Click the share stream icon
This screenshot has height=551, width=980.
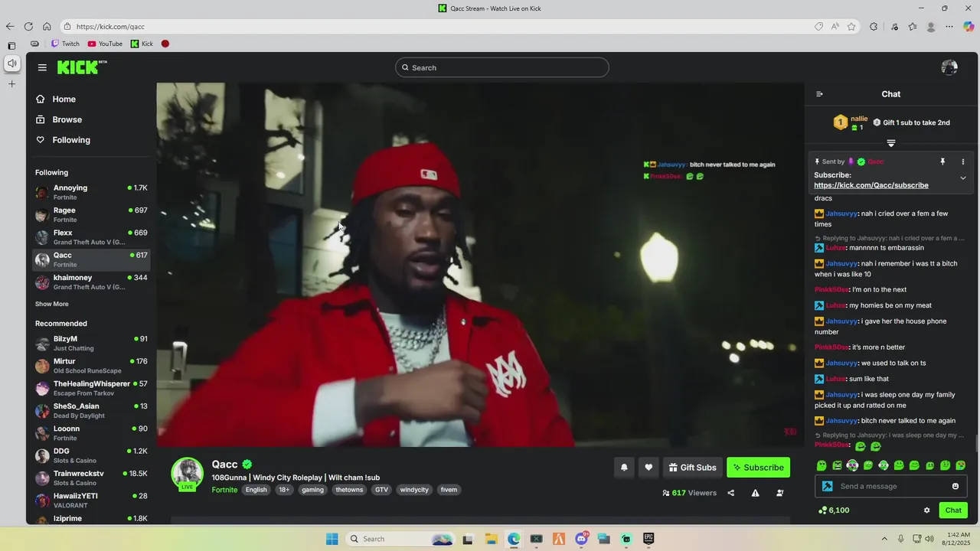[x=731, y=493]
